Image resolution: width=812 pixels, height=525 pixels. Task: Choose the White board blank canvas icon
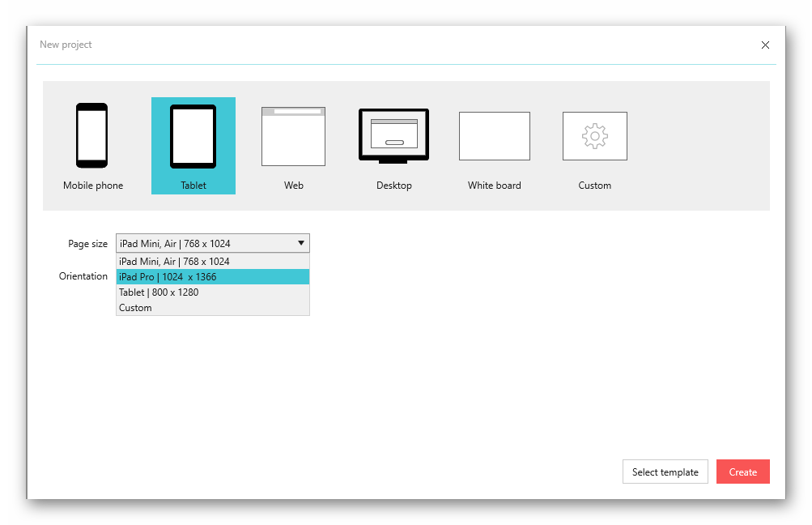tap(494, 136)
